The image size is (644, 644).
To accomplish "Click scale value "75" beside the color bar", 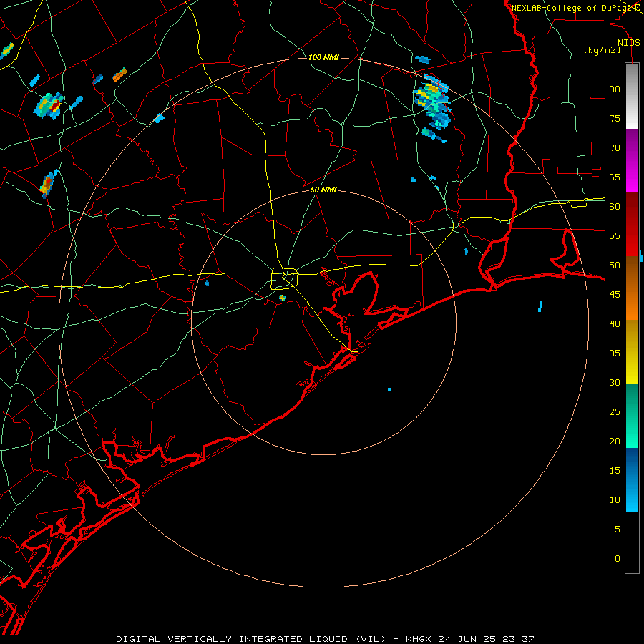I will point(615,118).
